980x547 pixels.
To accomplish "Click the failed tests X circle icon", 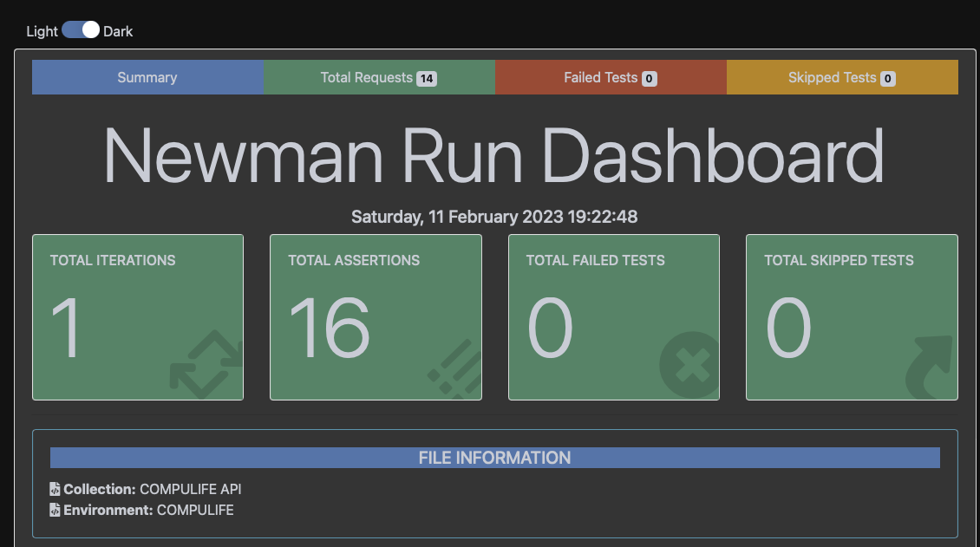I will [689, 365].
